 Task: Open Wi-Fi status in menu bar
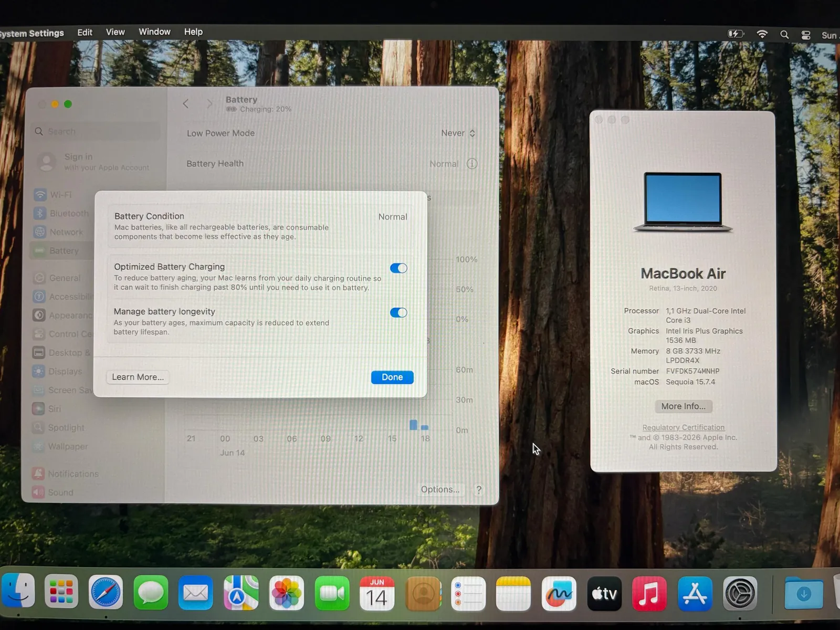[x=762, y=34]
